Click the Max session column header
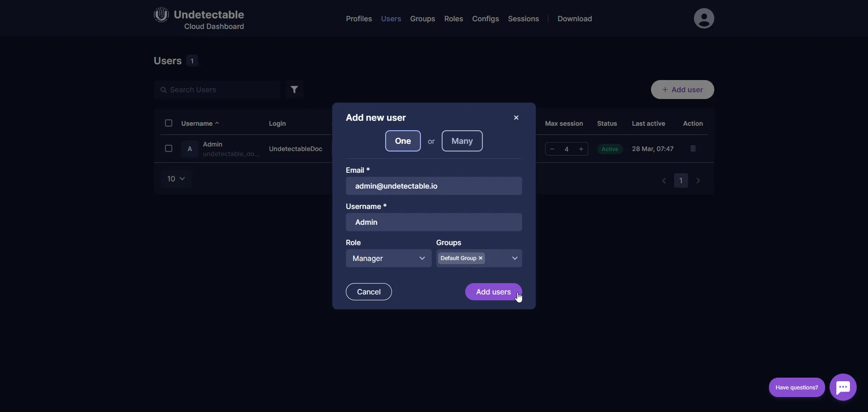Viewport: 868px width, 412px height. (x=564, y=123)
